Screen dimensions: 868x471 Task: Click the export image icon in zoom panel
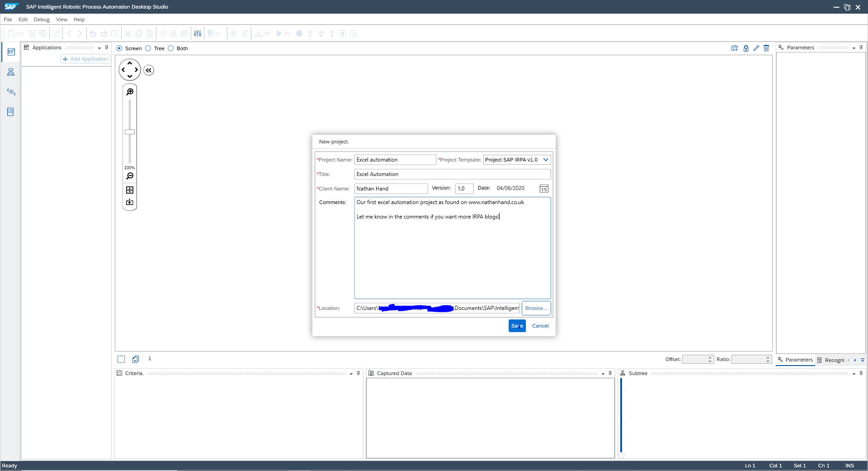[x=130, y=202]
